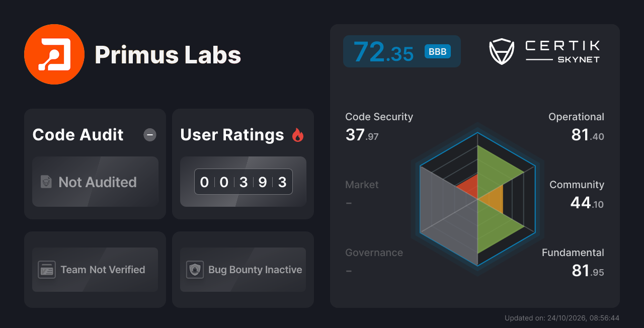Click the Primus Labs title
The image size is (644, 328).
[168, 55]
